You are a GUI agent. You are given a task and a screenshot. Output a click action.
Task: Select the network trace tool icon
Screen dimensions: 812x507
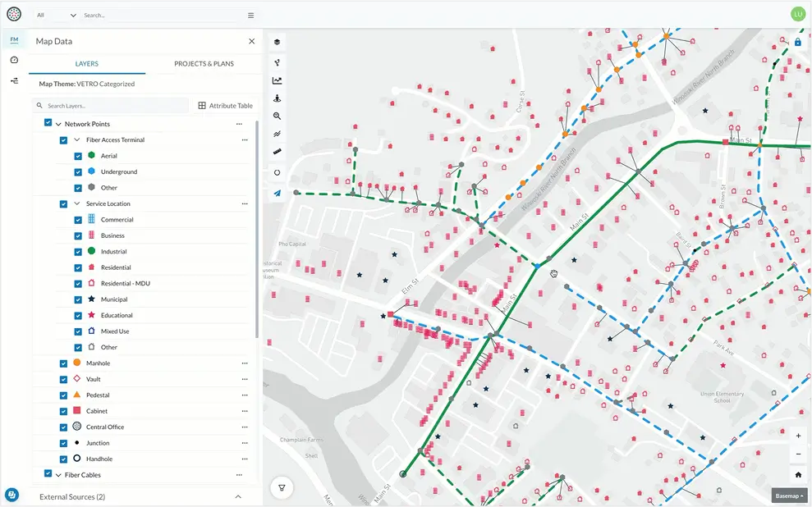pyautogui.click(x=277, y=62)
